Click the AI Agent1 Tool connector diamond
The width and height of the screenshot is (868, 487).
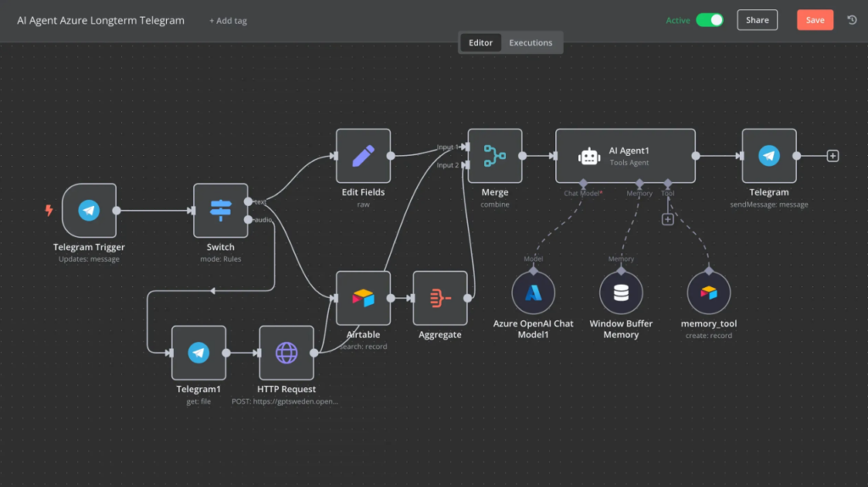(668, 183)
